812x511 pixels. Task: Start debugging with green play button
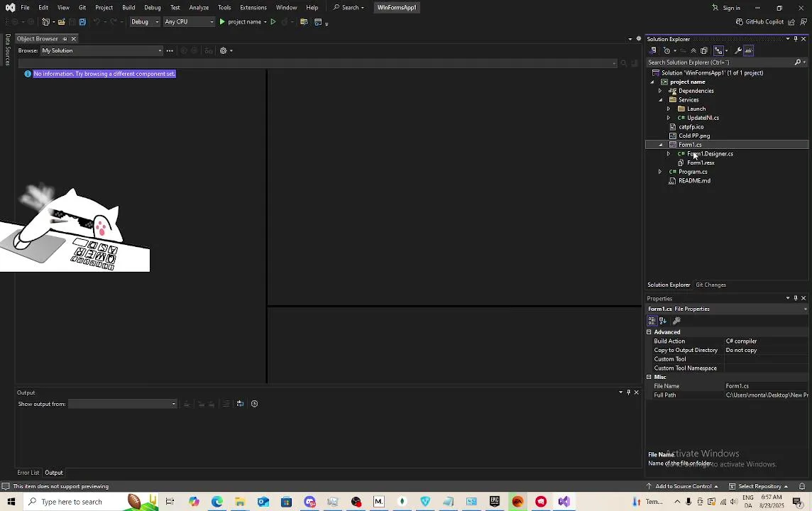point(222,22)
